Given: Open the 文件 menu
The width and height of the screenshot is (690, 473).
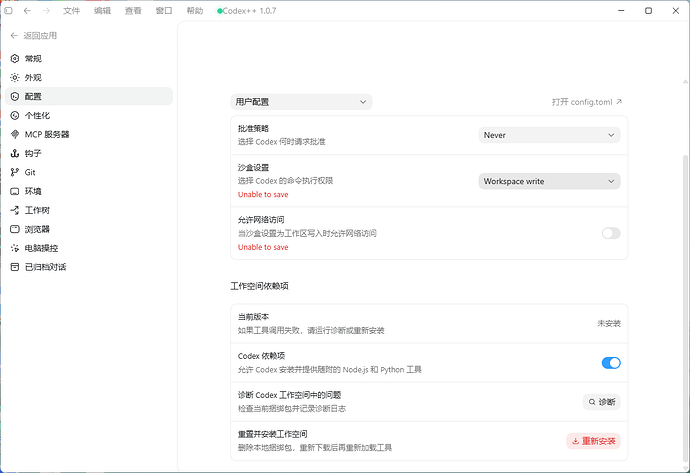Looking at the screenshot, I should pyautogui.click(x=71, y=11).
